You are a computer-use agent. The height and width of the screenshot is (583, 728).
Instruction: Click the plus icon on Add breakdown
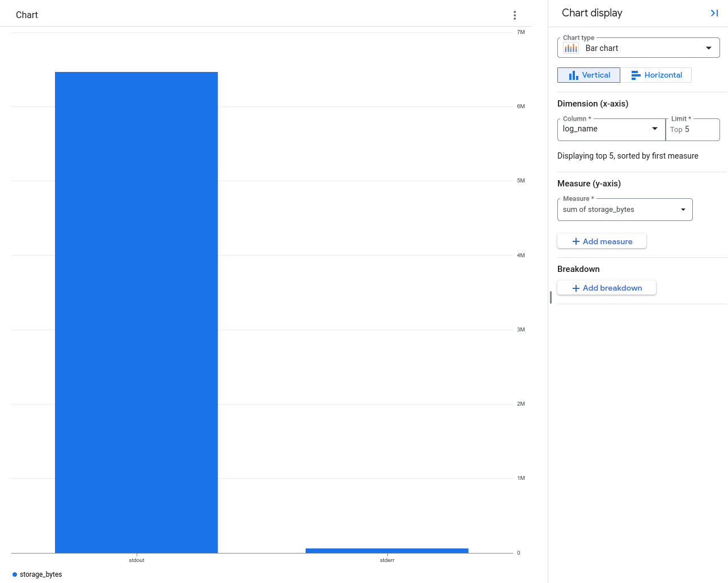(x=575, y=288)
